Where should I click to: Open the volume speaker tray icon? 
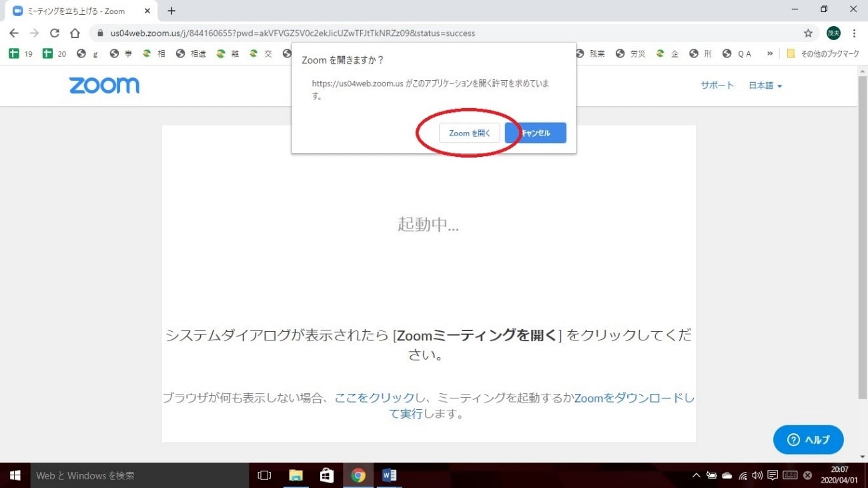pyautogui.click(x=757, y=475)
